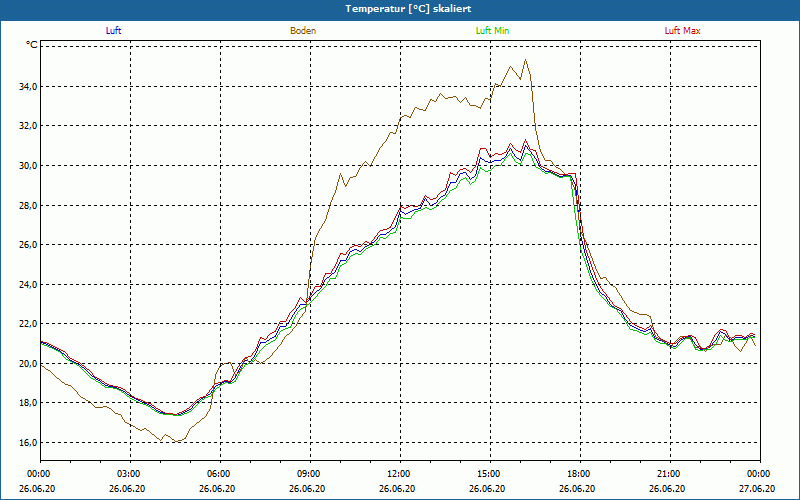Click the '06:00' time axis label
Image resolution: width=800 pixels, height=500 pixels.
pos(220,474)
